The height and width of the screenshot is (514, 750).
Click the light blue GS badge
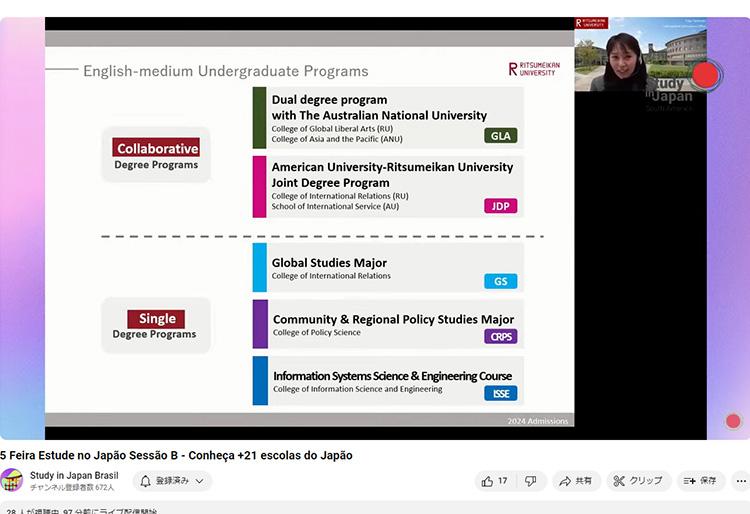coord(500,281)
